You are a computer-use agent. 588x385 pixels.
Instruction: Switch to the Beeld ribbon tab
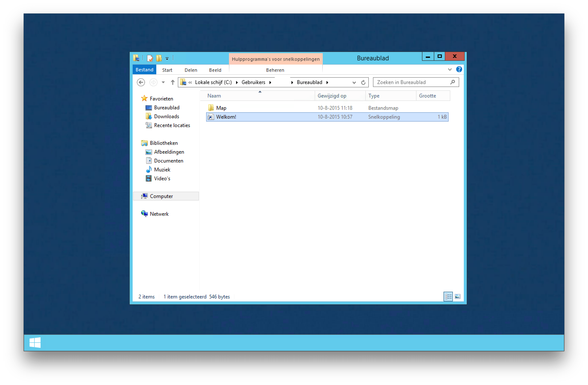click(215, 70)
